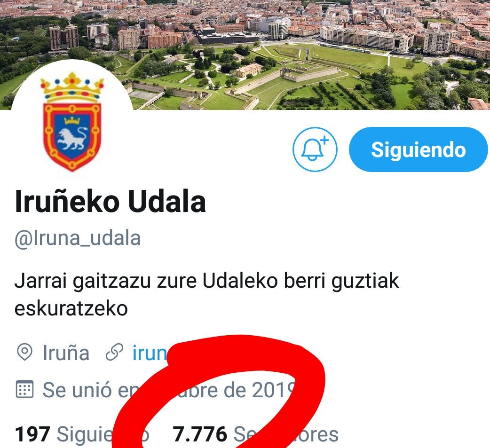490x448 pixels.
Task: Click the lion shield in the avatar
Action: pyautogui.click(x=72, y=136)
